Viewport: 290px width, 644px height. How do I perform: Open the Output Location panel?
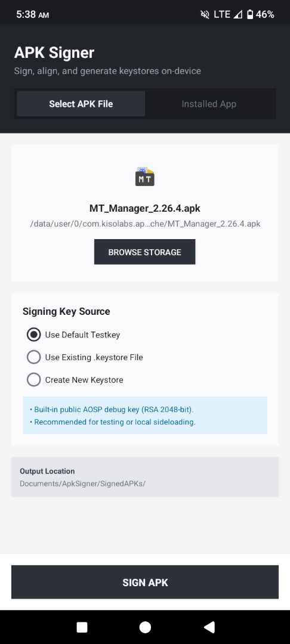click(x=145, y=477)
